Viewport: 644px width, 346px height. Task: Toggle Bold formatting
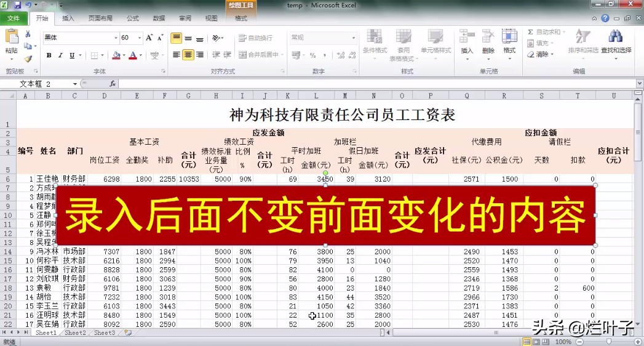pos(49,55)
